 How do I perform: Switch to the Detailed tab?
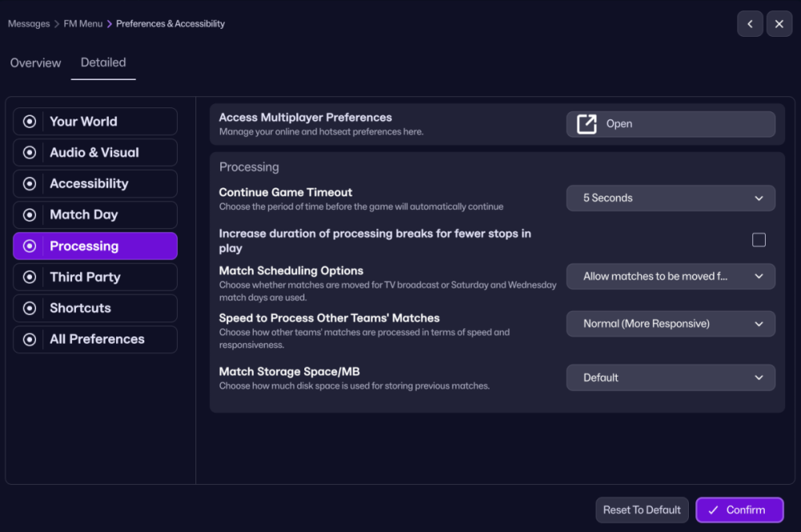point(103,62)
